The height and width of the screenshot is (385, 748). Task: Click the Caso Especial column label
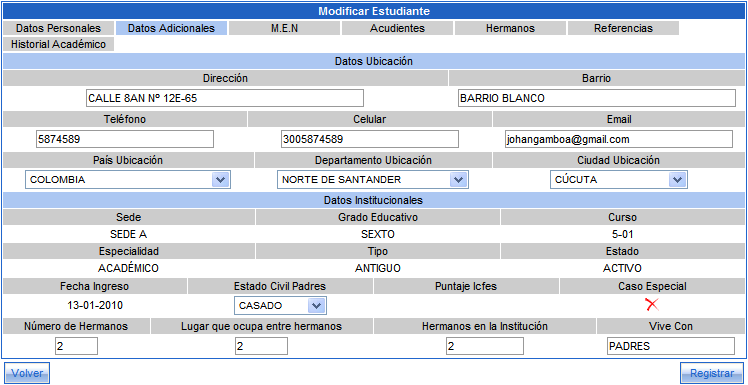pyautogui.click(x=652, y=286)
